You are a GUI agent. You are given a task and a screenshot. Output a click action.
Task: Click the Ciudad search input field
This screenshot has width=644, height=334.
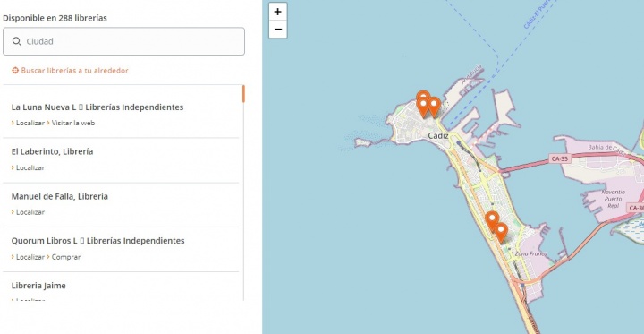coord(123,41)
